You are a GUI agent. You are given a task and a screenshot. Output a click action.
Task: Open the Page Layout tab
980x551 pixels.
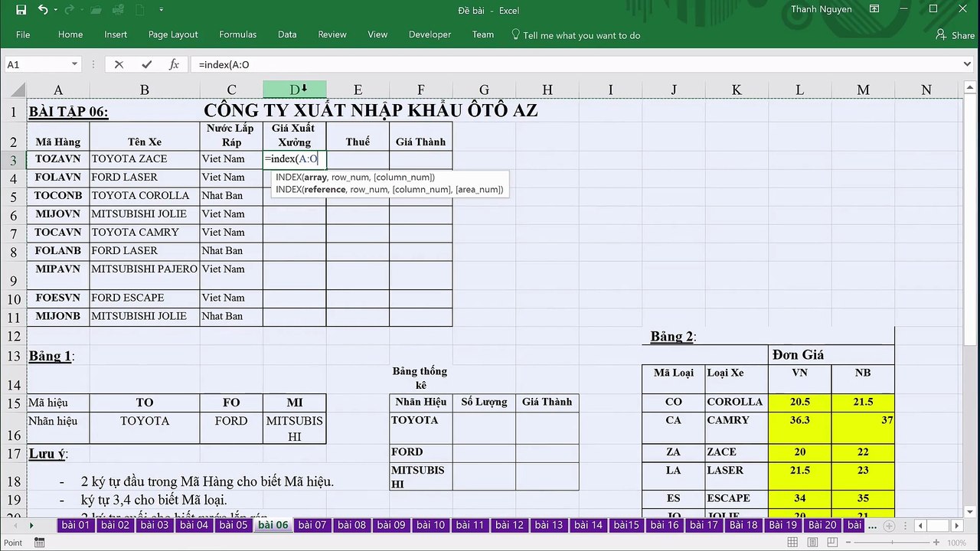[173, 34]
